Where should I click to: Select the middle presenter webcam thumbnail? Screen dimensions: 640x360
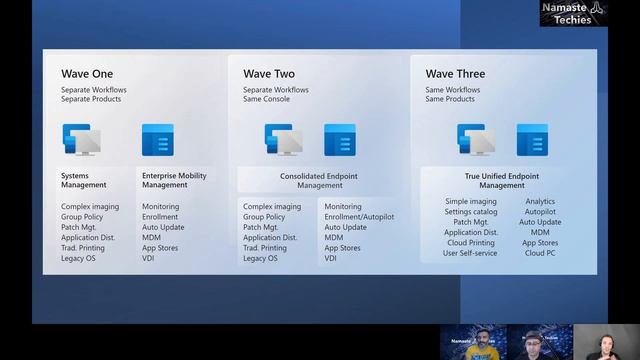point(540,342)
